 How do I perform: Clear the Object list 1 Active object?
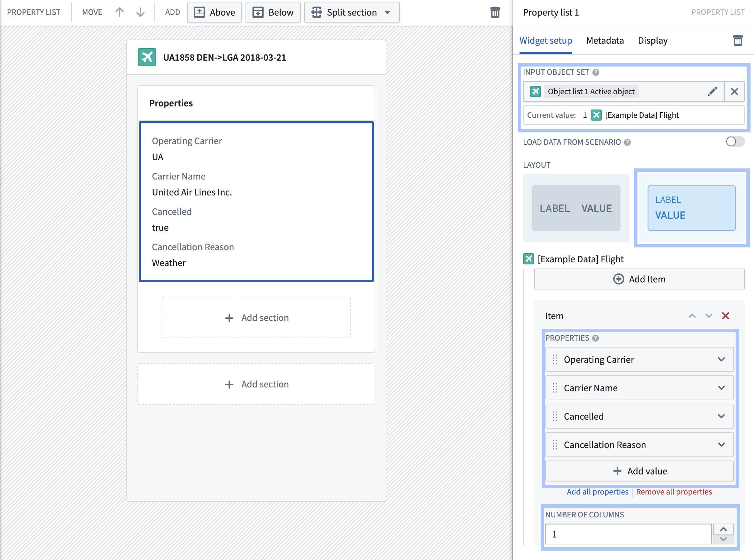(x=735, y=91)
